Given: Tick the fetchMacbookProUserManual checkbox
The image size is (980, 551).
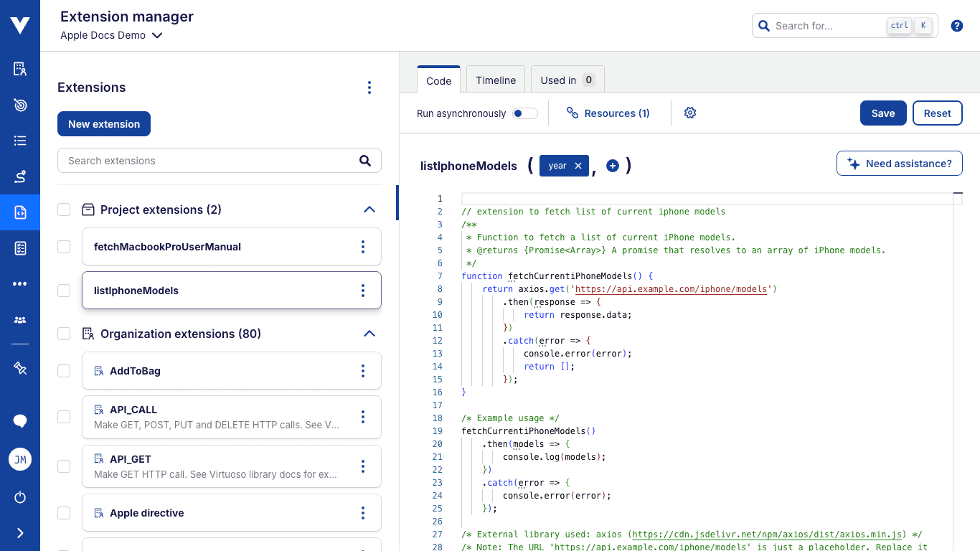Looking at the screenshot, I should [64, 247].
